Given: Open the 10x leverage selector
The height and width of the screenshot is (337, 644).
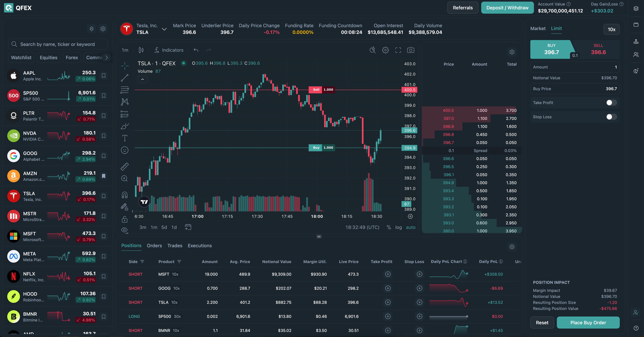Looking at the screenshot, I should (x=611, y=29).
